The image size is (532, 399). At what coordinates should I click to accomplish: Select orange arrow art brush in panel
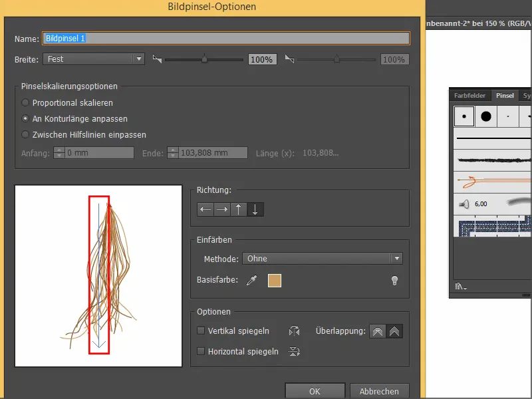[493, 182]
